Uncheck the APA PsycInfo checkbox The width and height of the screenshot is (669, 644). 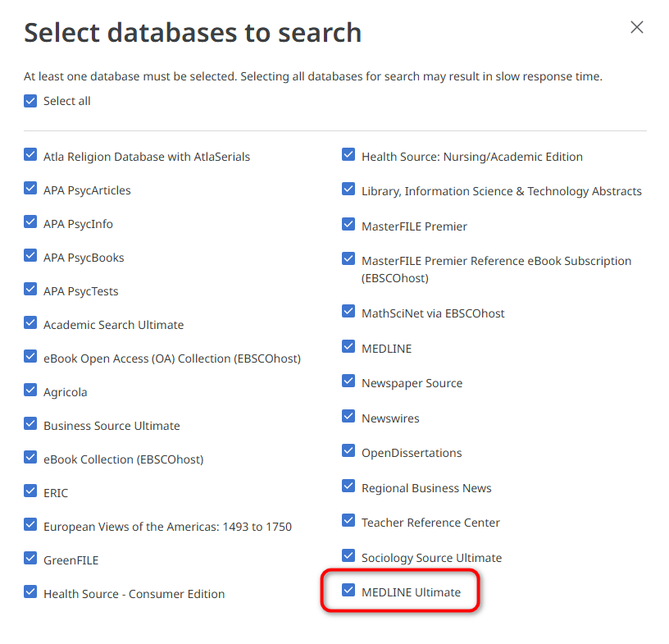30,222
